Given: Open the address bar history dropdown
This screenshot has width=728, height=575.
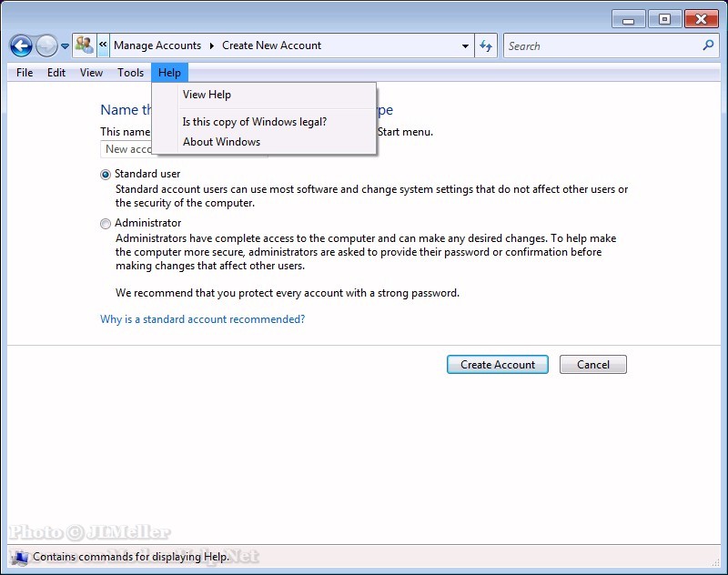Looking at the screenshot, I should coord(465,45).
